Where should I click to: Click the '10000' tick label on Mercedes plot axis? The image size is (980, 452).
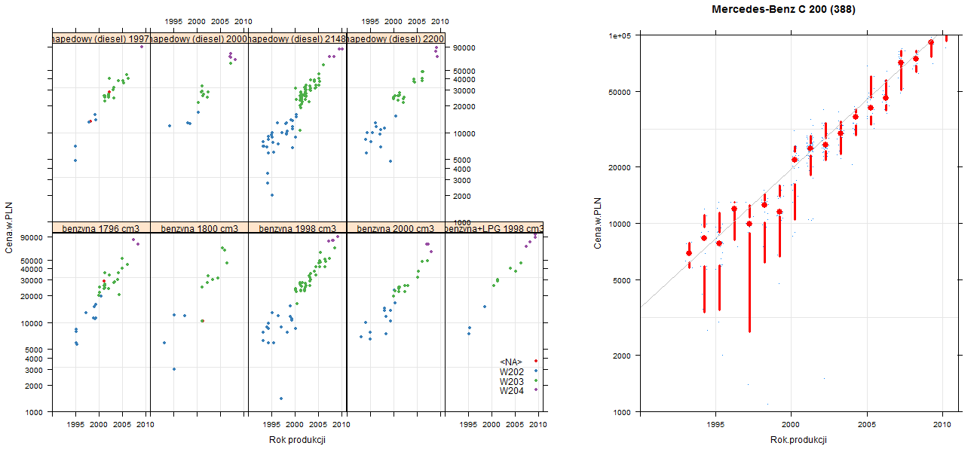point(619,224)
